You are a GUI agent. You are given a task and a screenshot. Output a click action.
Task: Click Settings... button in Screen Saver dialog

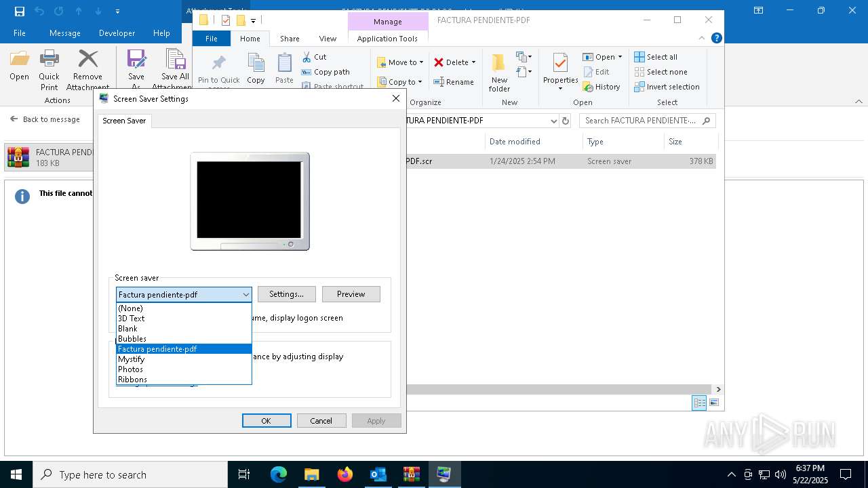(x=286, y=294)
